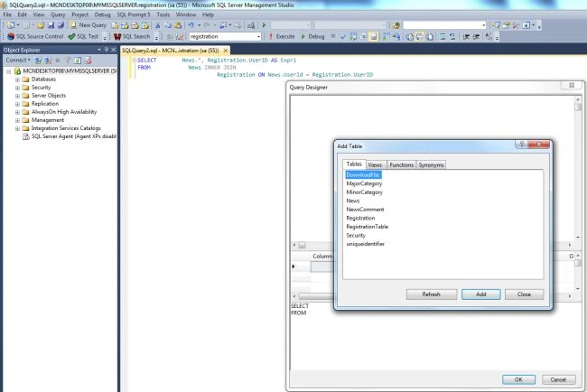Switch to the Views tab
Image resolution: width=587 pixels, height=392 pixels.
point(375,164)
